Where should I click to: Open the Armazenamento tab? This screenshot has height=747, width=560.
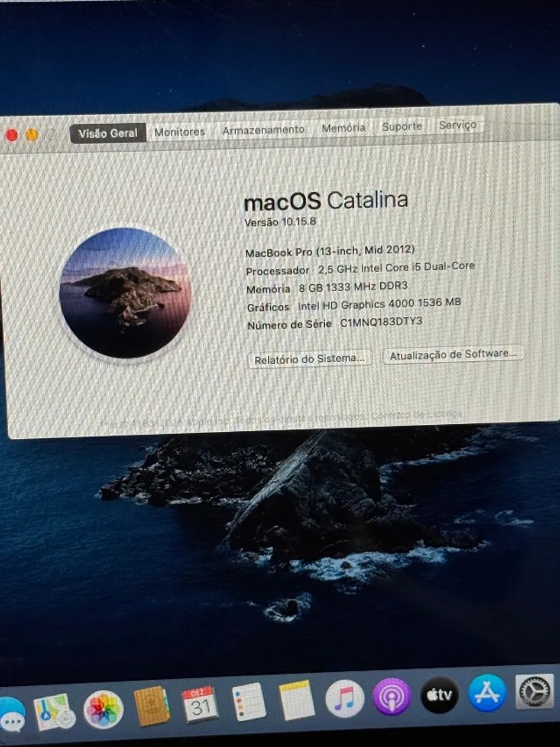[x=264, y=130]
